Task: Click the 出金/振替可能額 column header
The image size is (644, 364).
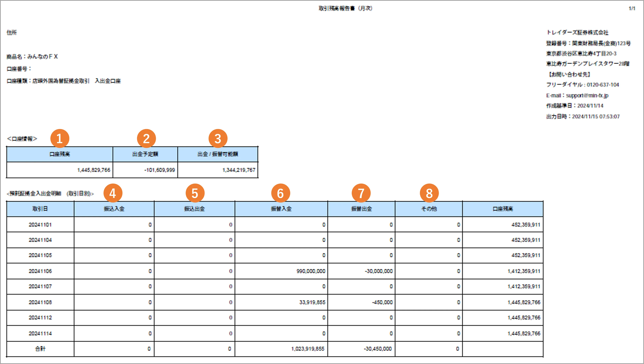Action: (x=217, y=154)
